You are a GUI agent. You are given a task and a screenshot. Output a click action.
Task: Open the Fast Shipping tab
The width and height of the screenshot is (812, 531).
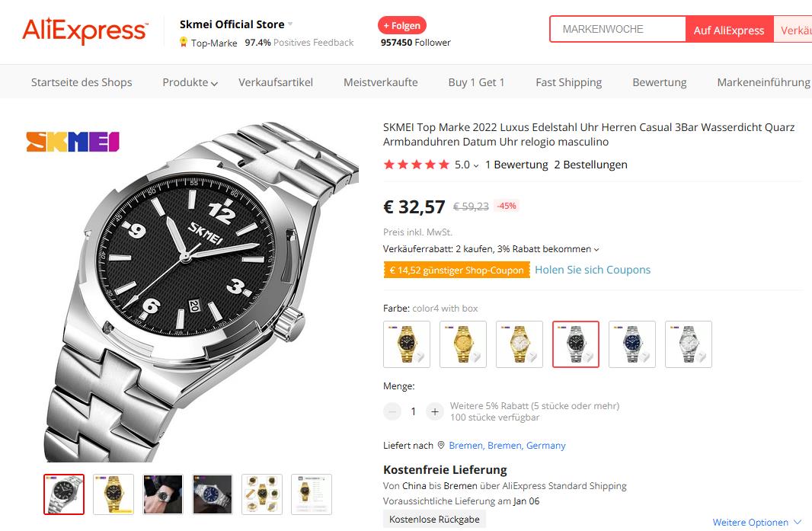pos(568,82)
